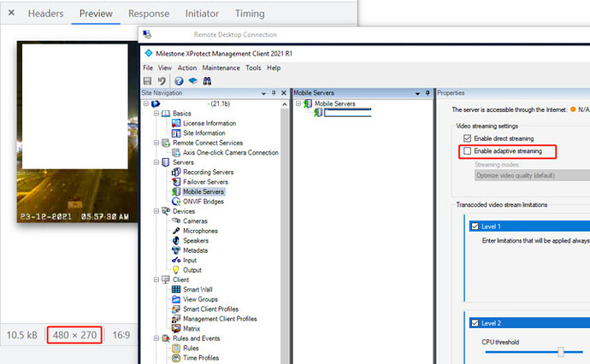Click the CPU threshold slider handle

pyautogui.click(x=560, y=352)
